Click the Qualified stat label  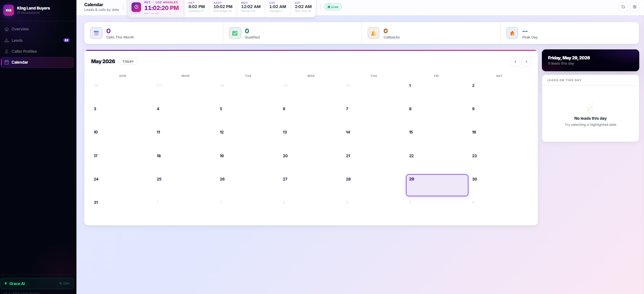tap(252, 37)
